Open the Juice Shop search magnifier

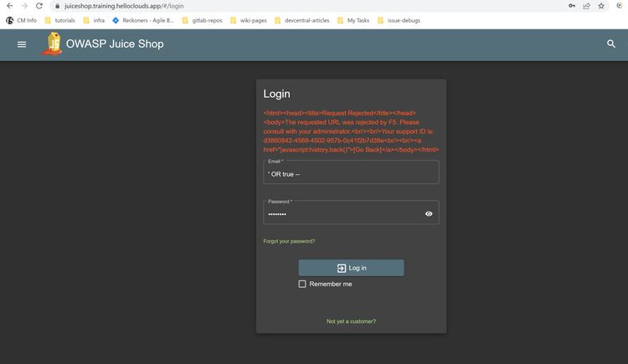(x=610, y=44)
